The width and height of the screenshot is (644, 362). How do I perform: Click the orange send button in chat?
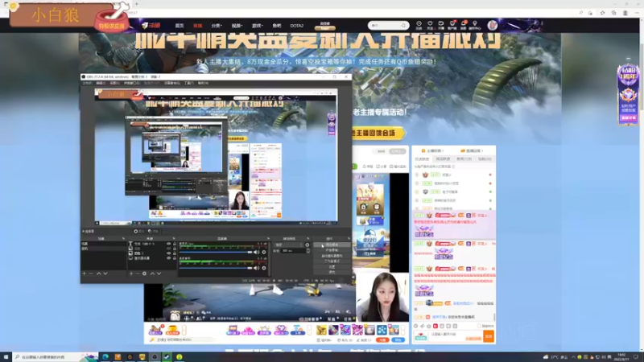pos(489,336)
